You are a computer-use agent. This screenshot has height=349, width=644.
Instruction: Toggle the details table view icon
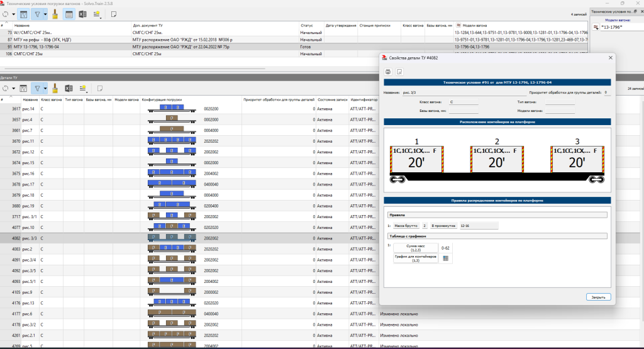[x=69, y=14]
